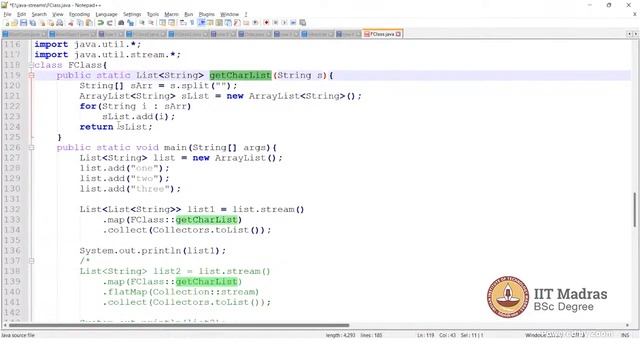Open Folder as Workspace toolbar icon
Screen dimensions: 640x360
point(246,22)
